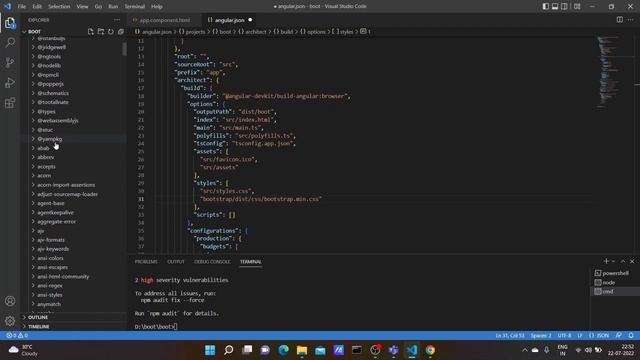
Task: Open Run and Debug view
Action: 10,83
